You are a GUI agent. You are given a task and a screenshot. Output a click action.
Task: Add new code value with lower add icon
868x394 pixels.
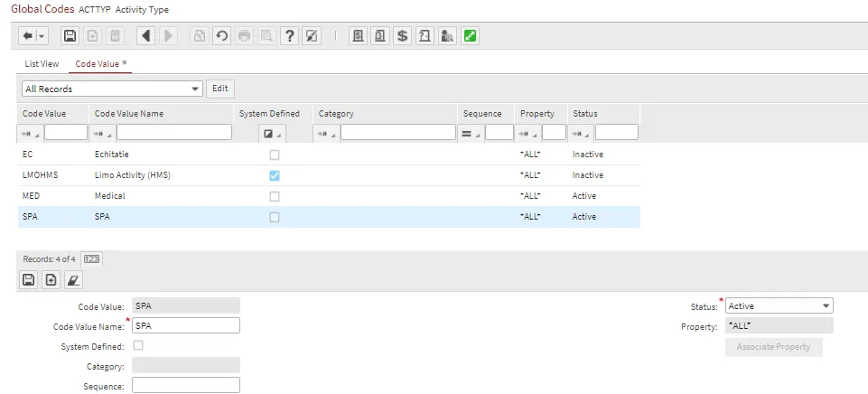(x=51, y=280)
